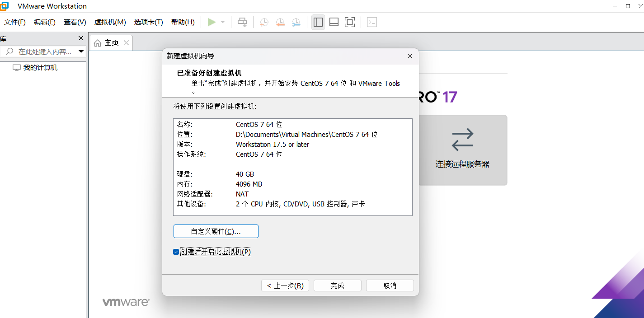Screen dimensions: 644x318
Task: Click 完成 to create the VM
Action: (338, 285)
